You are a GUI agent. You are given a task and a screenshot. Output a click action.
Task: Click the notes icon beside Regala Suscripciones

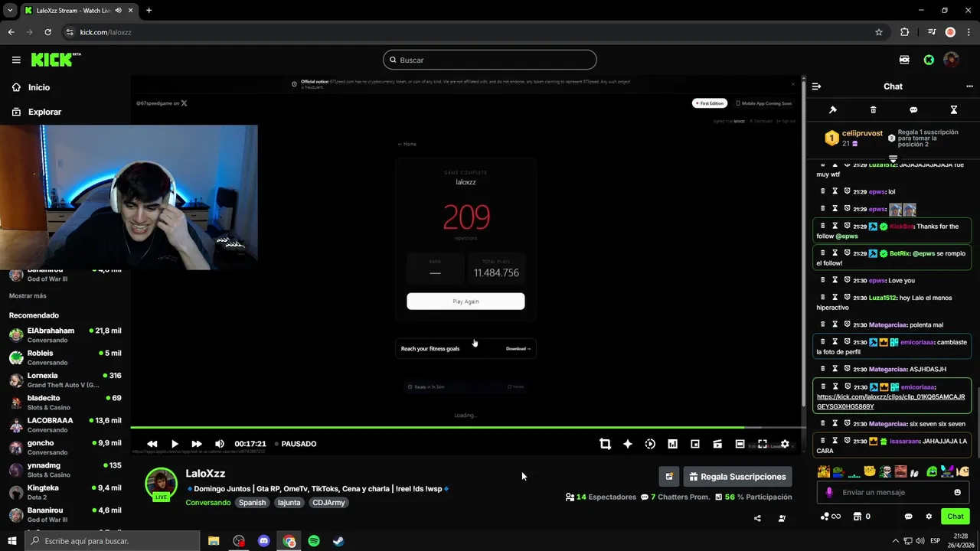669,476
